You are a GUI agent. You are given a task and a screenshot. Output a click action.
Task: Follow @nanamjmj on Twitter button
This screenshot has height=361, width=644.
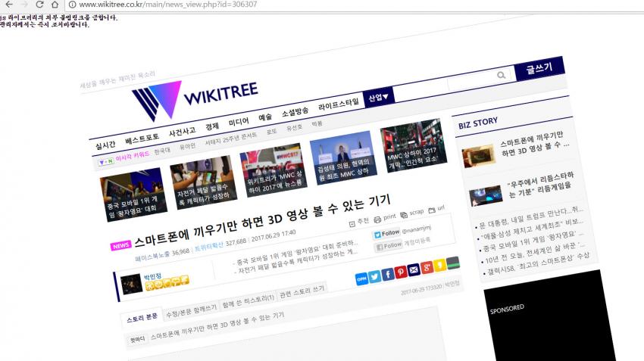coord(386,234)
